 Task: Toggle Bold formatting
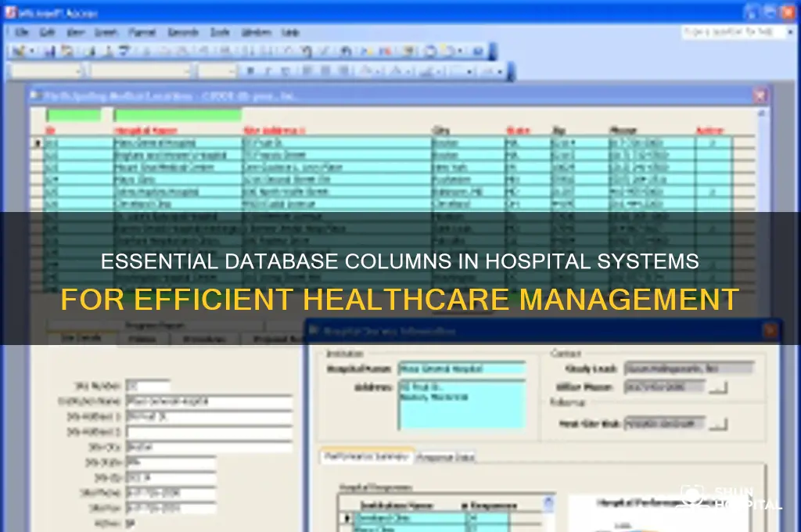(250, 70)
